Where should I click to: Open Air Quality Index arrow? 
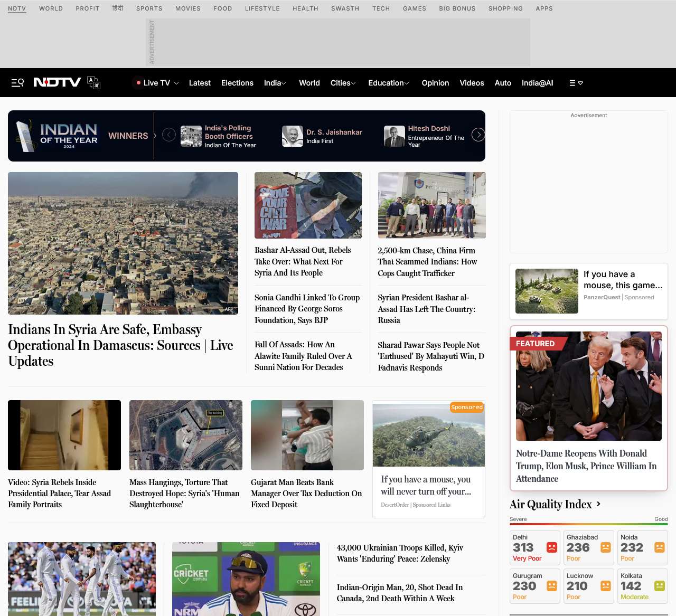coord(598,504)
